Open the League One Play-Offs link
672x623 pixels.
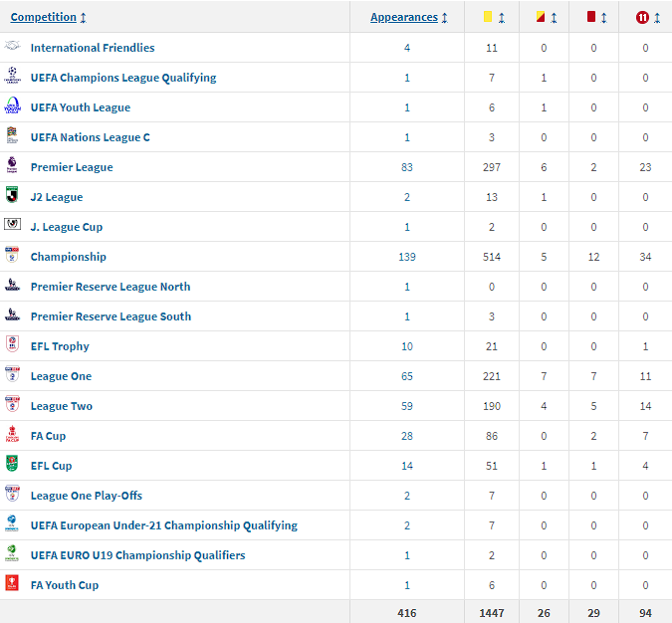(x=86, y=496)
